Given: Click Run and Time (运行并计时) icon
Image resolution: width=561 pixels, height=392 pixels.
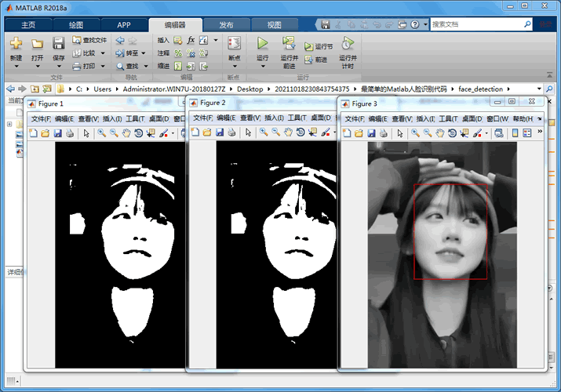Looking at the screenshot, I should [347, 44].
